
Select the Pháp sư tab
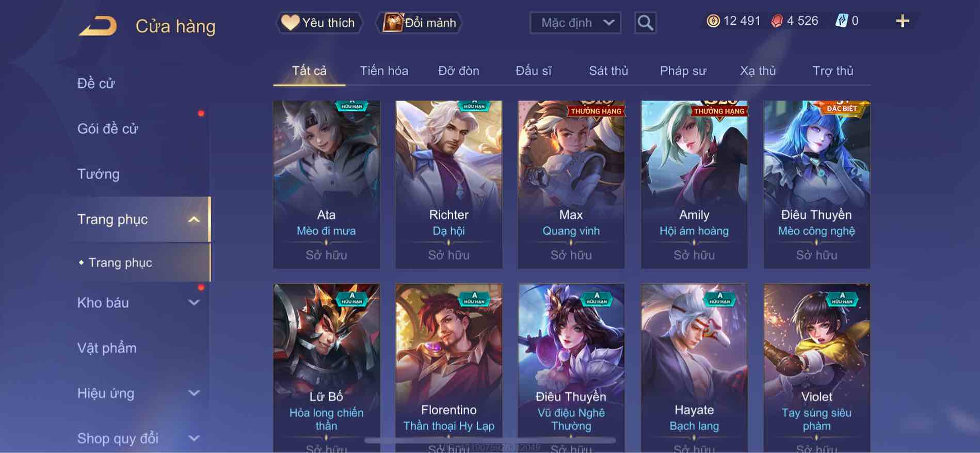coord(683,71)
